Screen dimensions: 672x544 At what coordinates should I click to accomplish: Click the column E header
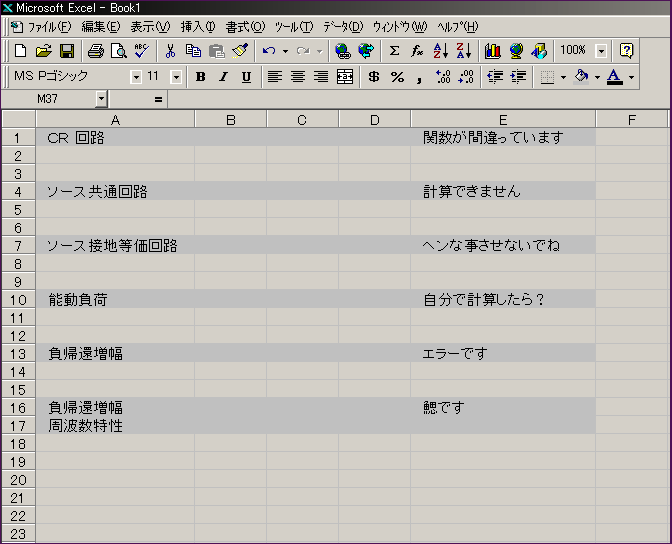(502, 120)
